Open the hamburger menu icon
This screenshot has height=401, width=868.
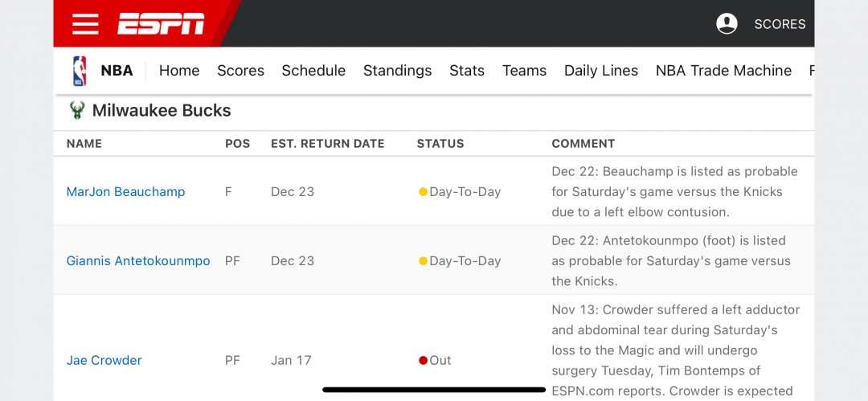[85, 24]
